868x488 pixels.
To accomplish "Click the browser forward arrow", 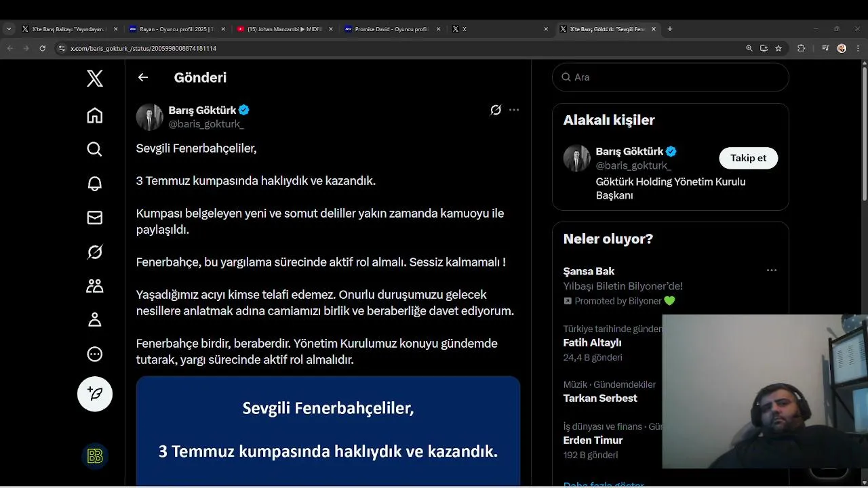I will click(x=26, y=48).
